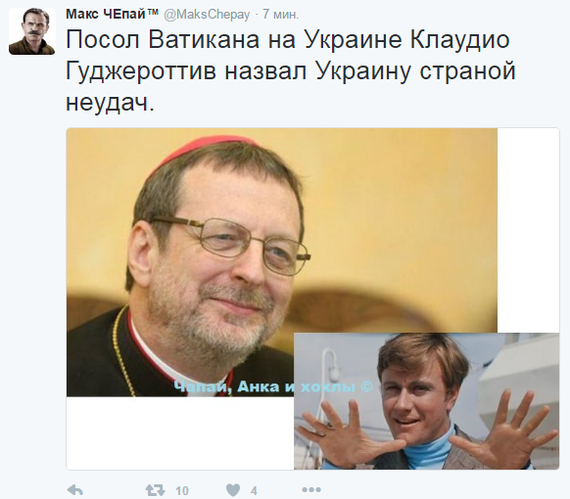Open the @MaksChepay handle link
This screenshot has height=499, width=570.
coord(206,15)
